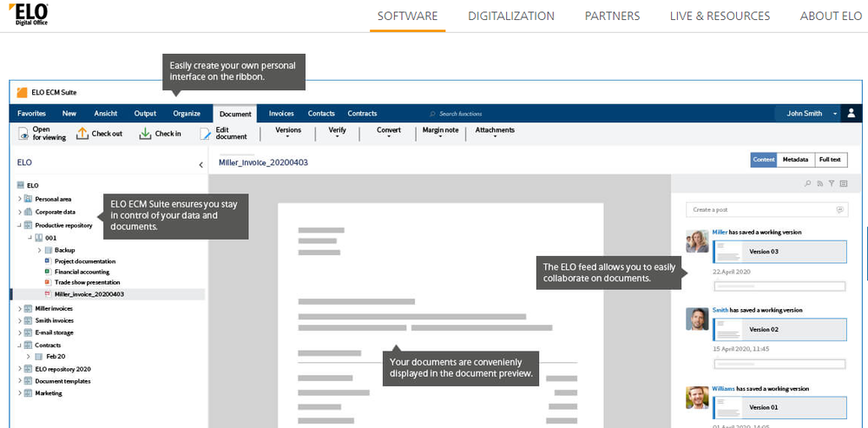The height and width of the screenshot is (428, 868).
Task: Expand the Smith invoices folder
Action: click(19, 320)
